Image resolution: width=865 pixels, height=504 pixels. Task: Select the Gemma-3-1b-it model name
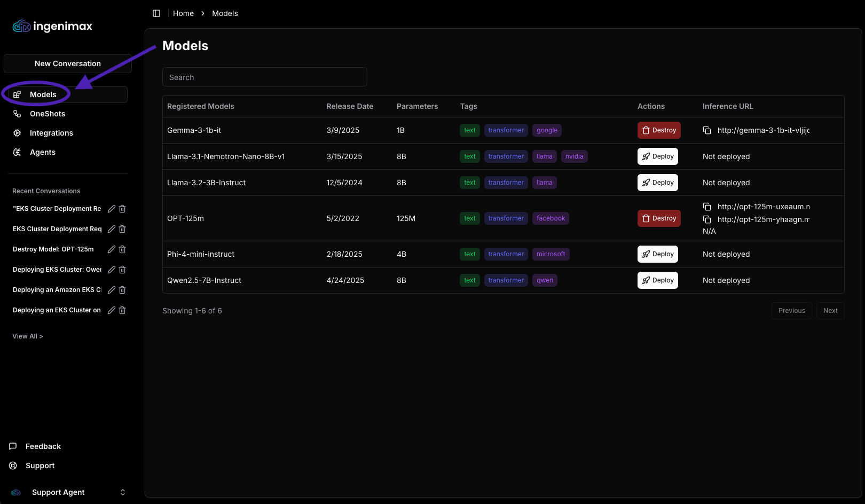pos(194,130)
